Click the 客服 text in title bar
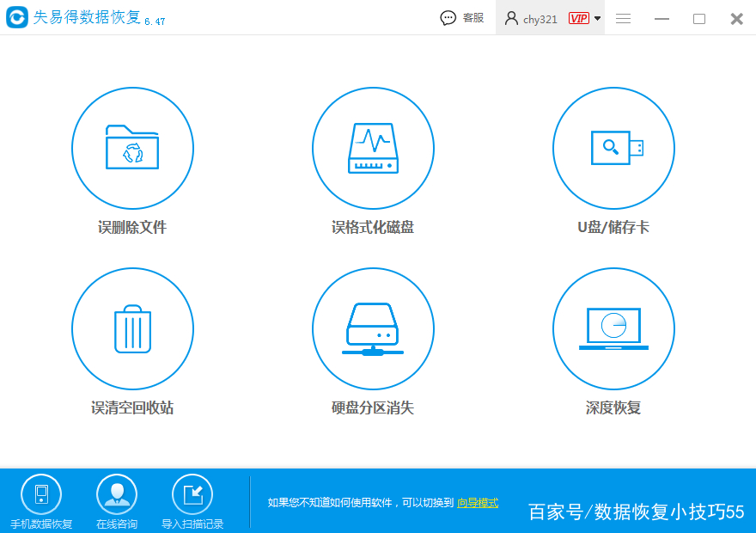The image size is (756, 533). (473, 18)
